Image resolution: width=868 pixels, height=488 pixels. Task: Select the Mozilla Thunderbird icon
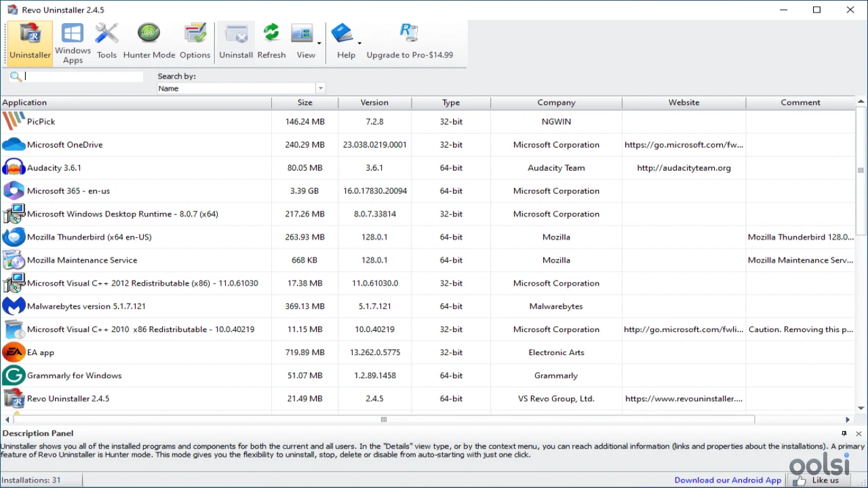coord(14,237)
